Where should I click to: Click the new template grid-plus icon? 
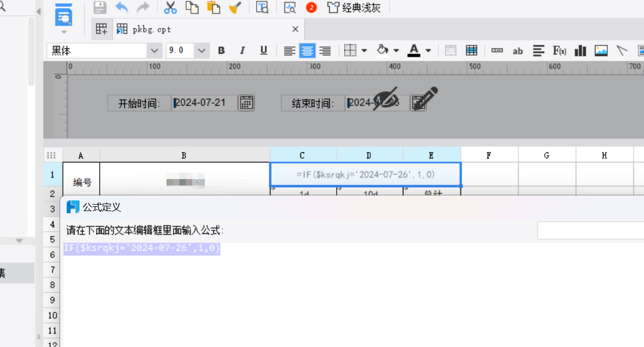(101, 29)
